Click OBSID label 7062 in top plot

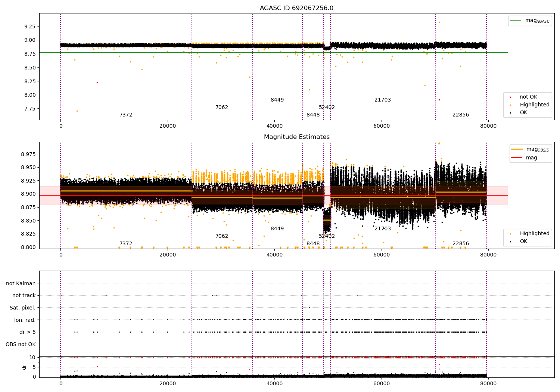[x=222, y=107]
